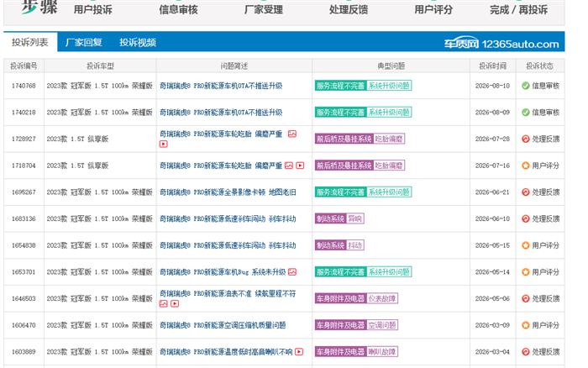Switch to the 厂家回复 tab
Viewport: 588px width, 368px height.
click(84, 42)
